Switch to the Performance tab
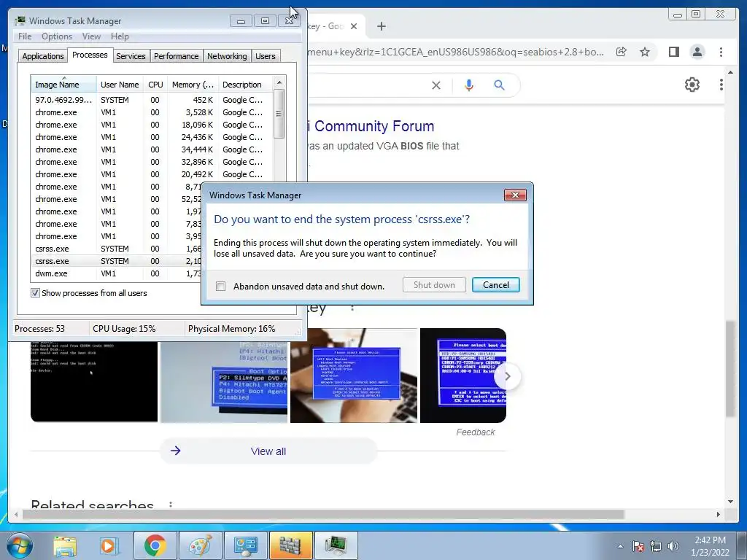This screenshot has height=560, width=747. tap(177, 56)
